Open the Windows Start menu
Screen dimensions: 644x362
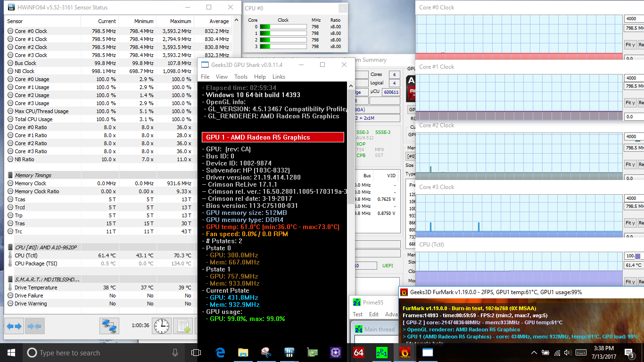pyautogui.click(x=11, y=353)
